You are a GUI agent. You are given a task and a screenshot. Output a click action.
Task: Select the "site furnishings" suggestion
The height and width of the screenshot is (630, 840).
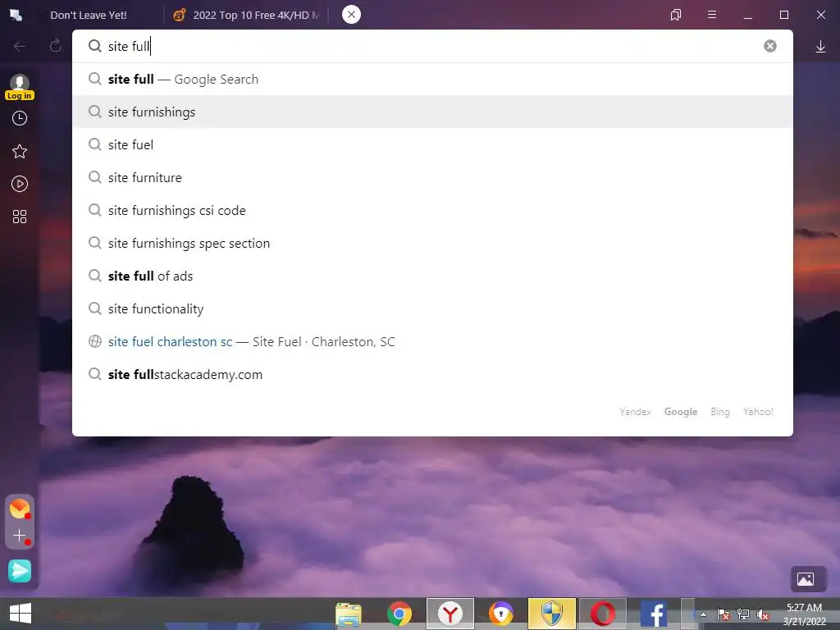coord(432,112)
